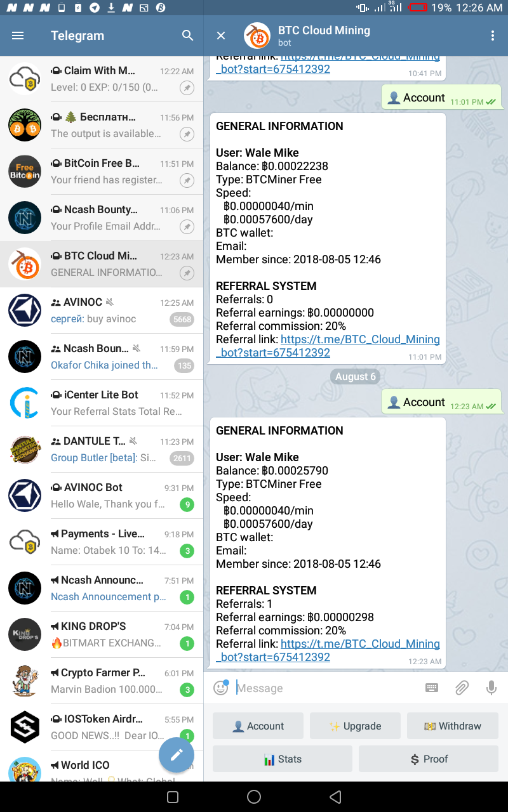The width and height of the screenshot is (508, 812).
Task: Open the World ICO channel
Action: 102,766
